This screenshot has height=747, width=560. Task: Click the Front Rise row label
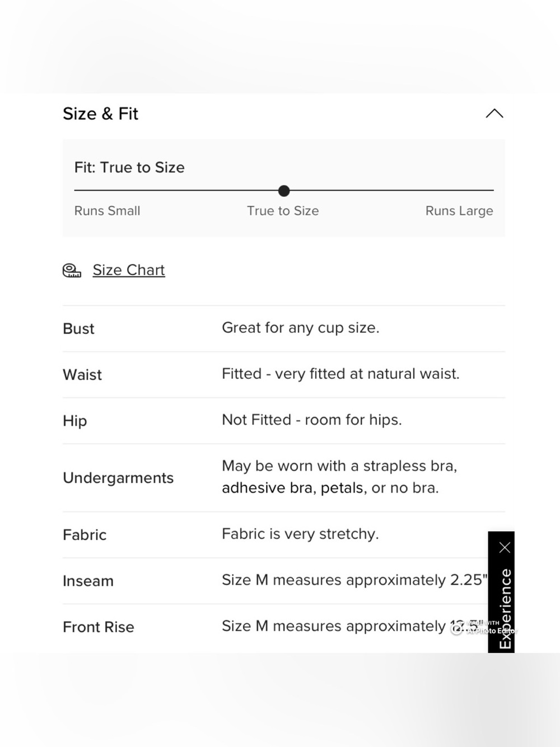99,627
